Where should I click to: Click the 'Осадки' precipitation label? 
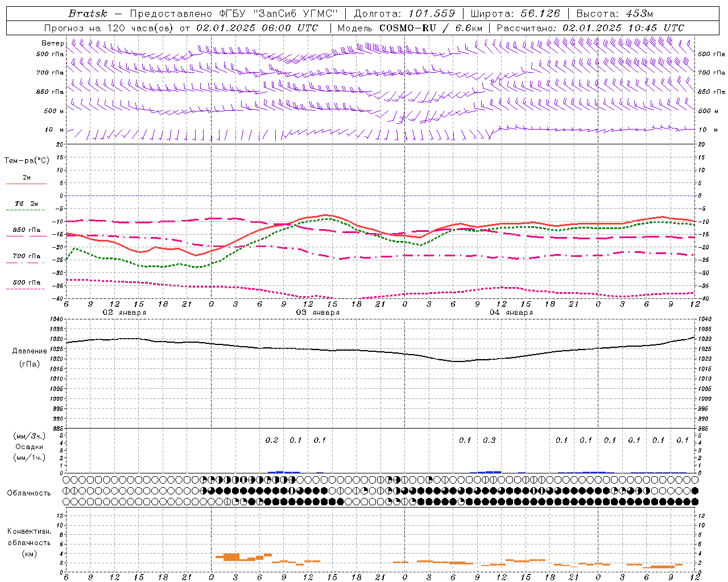click(30, 447)
